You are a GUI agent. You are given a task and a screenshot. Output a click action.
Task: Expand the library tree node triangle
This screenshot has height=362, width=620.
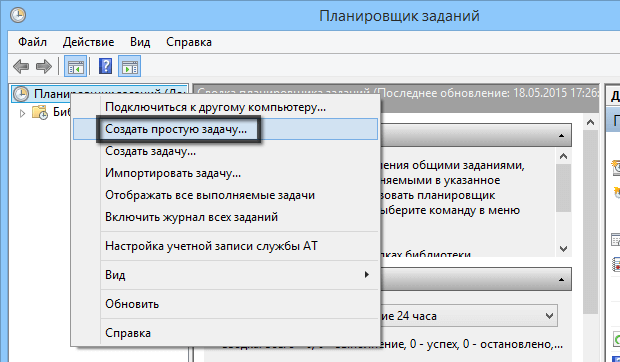(22, 113)
